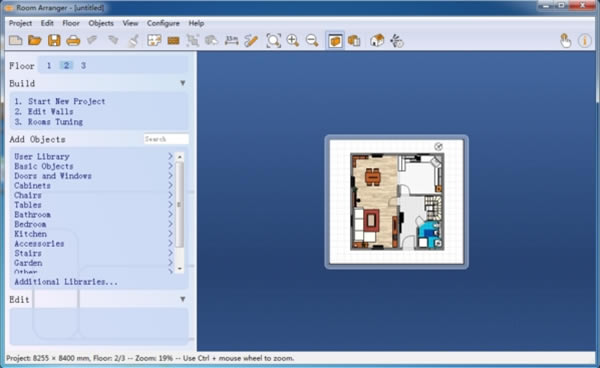This screenshot has width=600, height=368.
Task: Select the hand pan tool icon
Action: 565,40
